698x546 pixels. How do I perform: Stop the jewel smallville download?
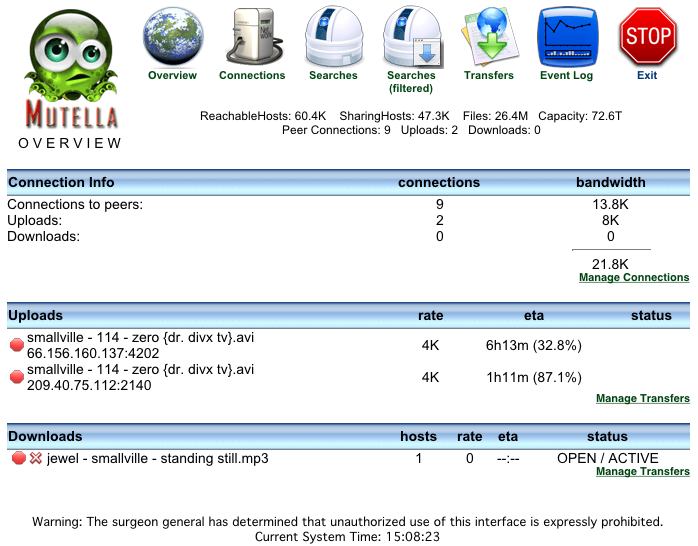(18, 458)
